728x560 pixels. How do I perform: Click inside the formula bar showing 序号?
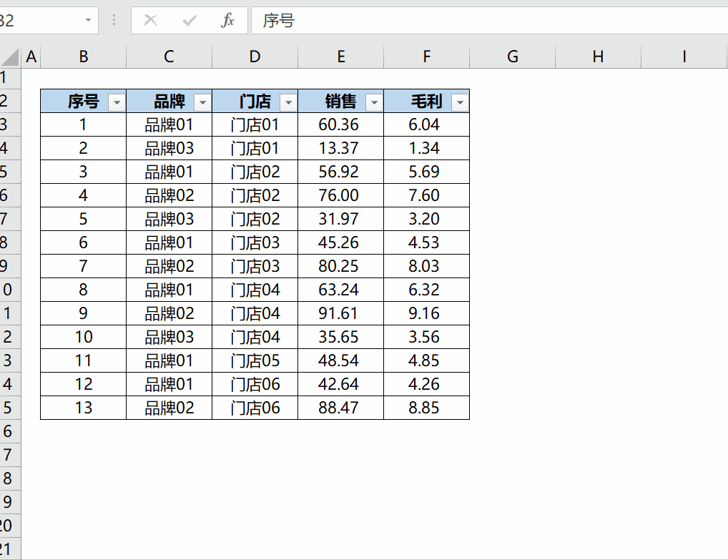click(489, 20)
